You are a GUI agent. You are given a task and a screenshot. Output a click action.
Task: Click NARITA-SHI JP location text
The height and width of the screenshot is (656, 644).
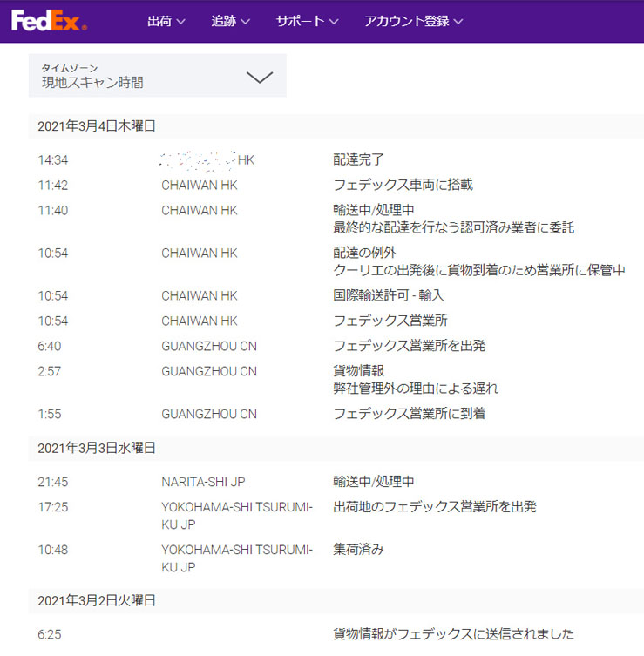pos(202,482)
